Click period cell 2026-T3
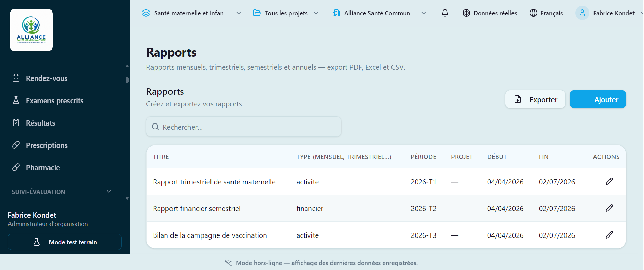This screenshot has width=644, height=270. 423,235
